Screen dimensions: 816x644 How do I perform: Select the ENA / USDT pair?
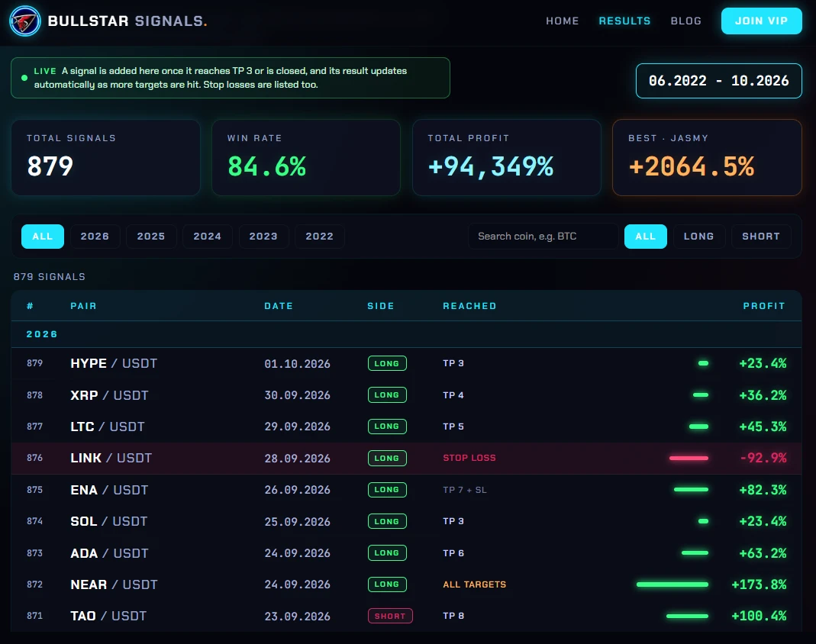(109, 490)
